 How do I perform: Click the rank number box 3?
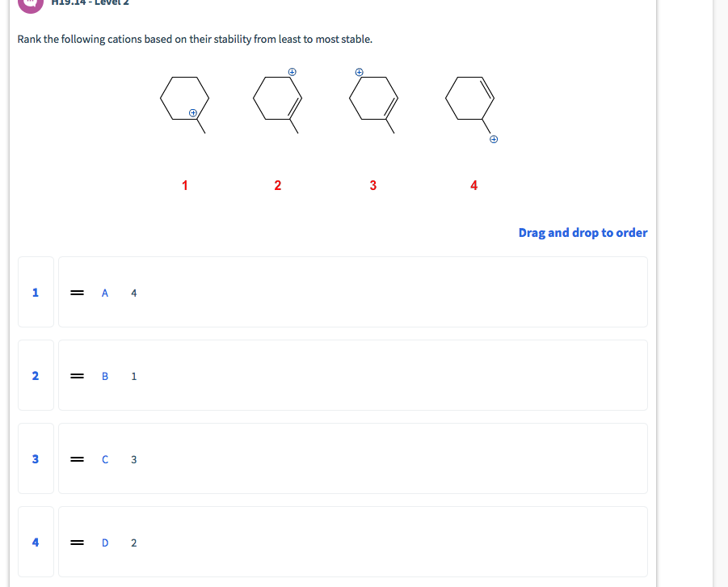pyautogui.click(x=36, y=458)
